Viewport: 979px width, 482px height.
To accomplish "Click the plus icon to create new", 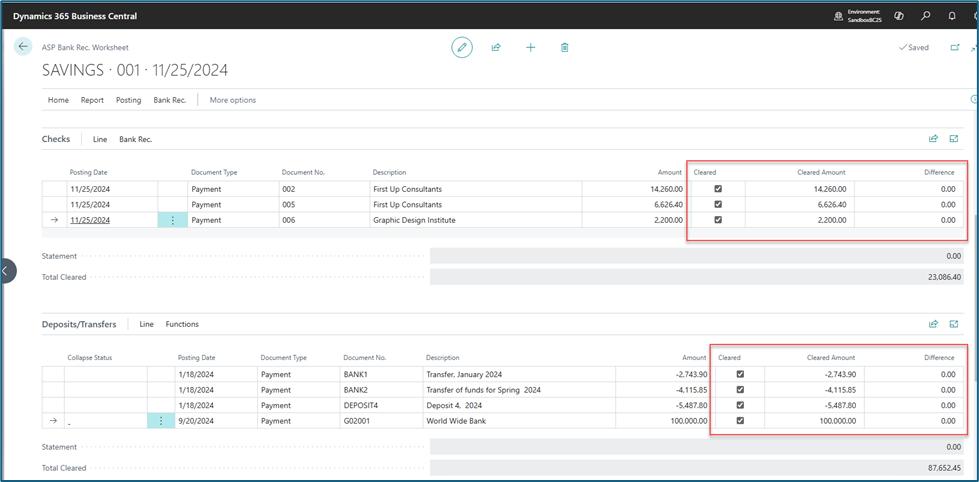I will click(x=530, y=47).
